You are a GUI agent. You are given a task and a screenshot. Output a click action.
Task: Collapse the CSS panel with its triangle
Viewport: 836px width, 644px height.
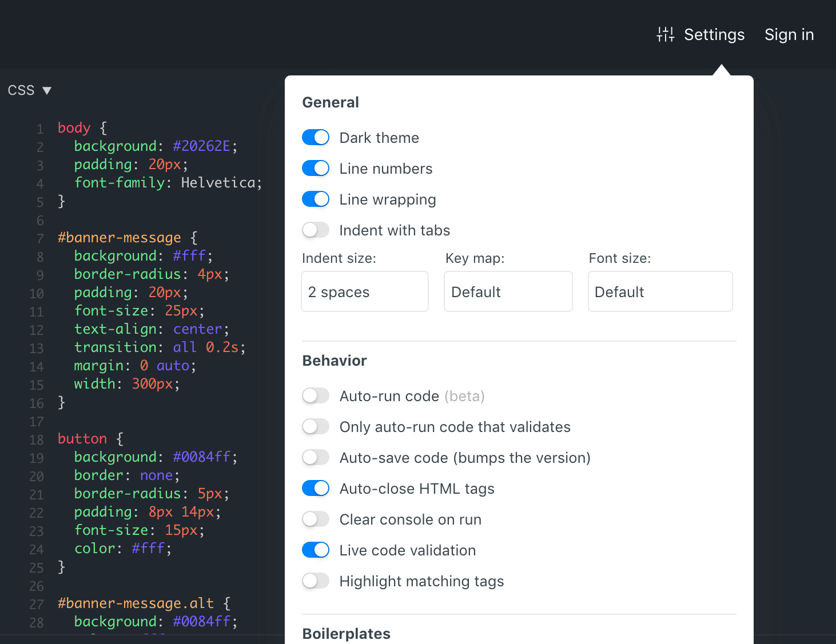[x=47, y=90]
